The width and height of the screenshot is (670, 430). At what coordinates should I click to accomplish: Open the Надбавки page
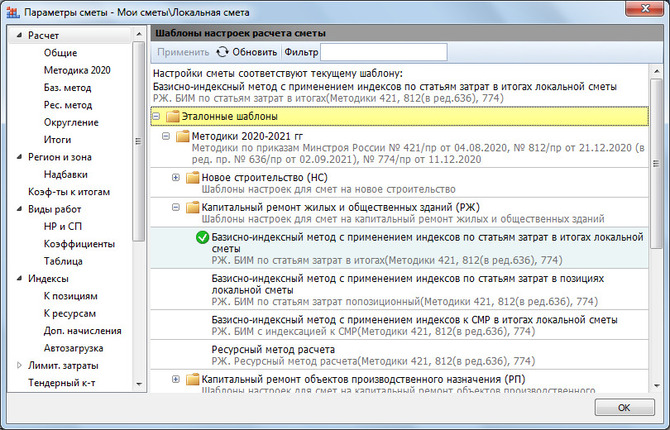pyautogui.click(x=65, y=174)
